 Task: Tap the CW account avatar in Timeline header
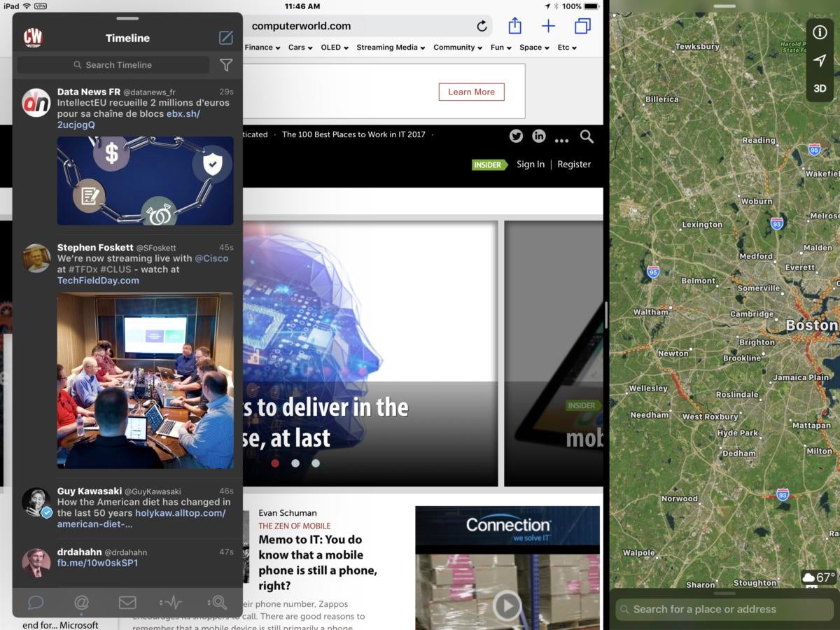coord(33,38)
